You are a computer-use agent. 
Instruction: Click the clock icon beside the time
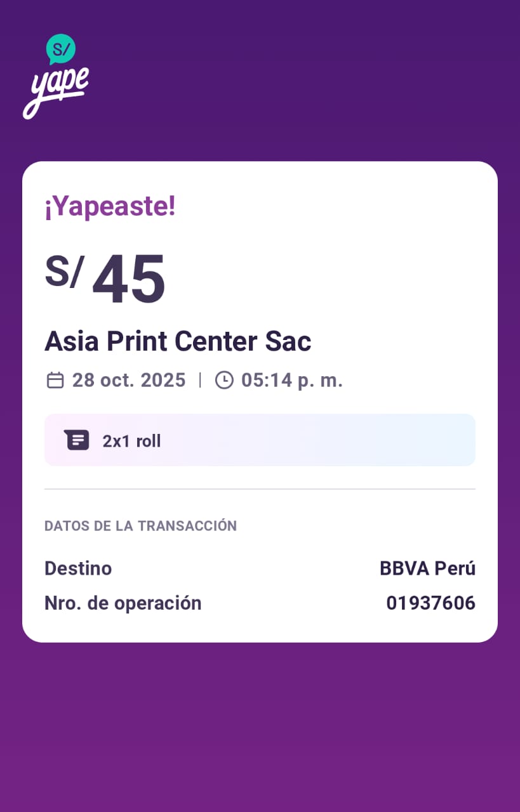point(224,380)
